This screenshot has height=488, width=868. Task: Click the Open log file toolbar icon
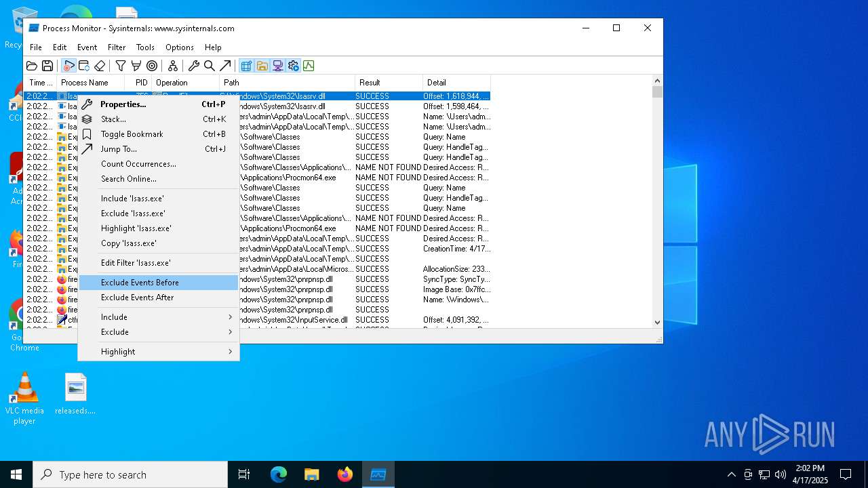32,66
